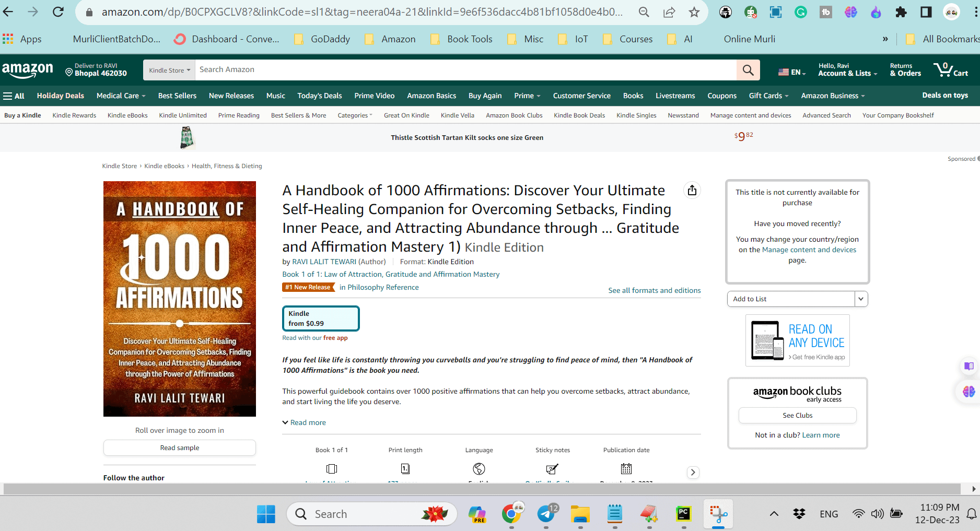
Task: Bookmark this page with the star icon
Action: [x=694, y=12]
